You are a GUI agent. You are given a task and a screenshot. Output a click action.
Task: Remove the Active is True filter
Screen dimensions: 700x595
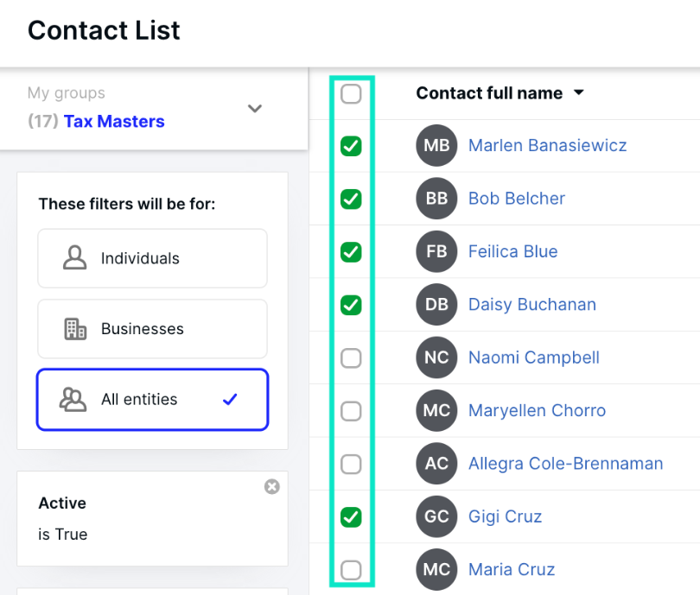tap(272, 486)
